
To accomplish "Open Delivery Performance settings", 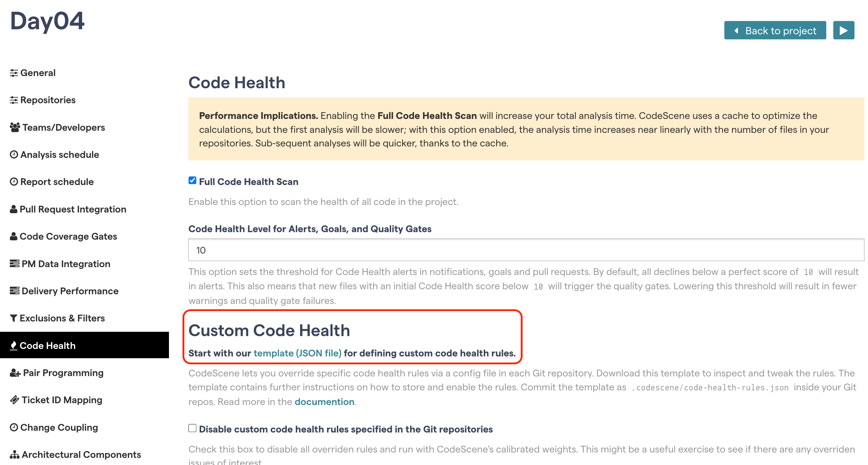I will pos(70,291).
